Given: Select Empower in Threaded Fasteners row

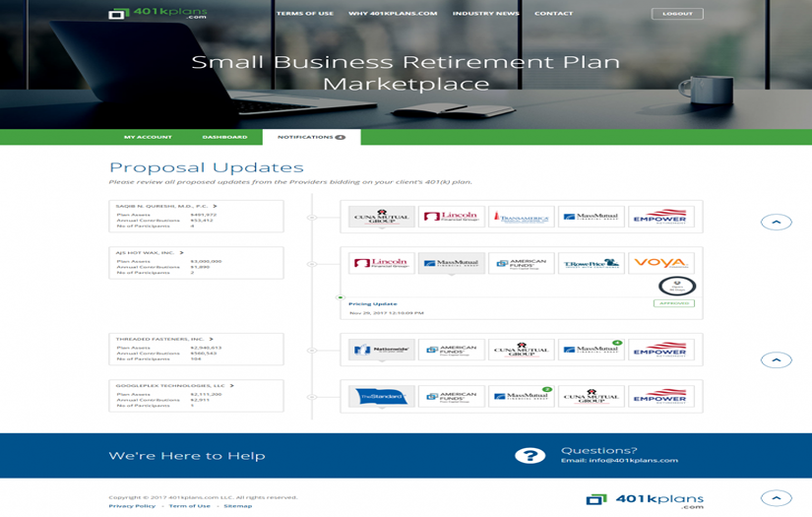Looking at the screenshot, I should (x=660, y=350).
